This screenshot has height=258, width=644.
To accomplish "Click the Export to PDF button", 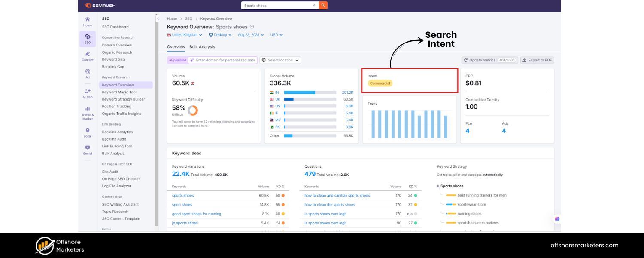I will coord(537,60).
